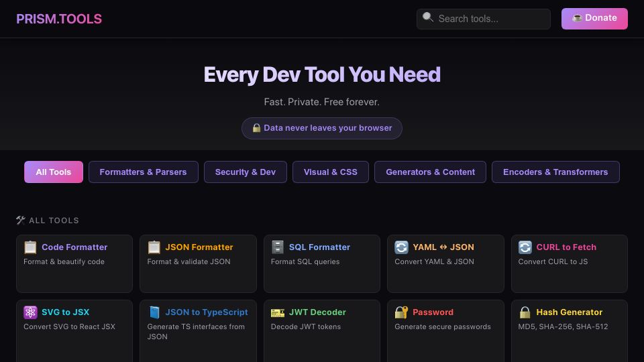
Task: Focus the Search tools input field
Action: coord(484,19)
